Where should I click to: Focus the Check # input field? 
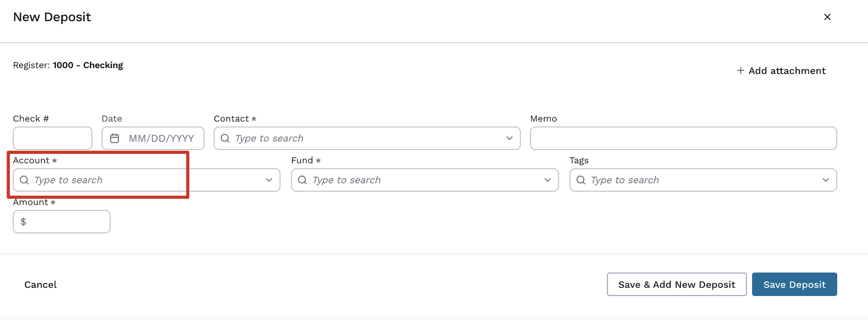[x=52, y=138]
